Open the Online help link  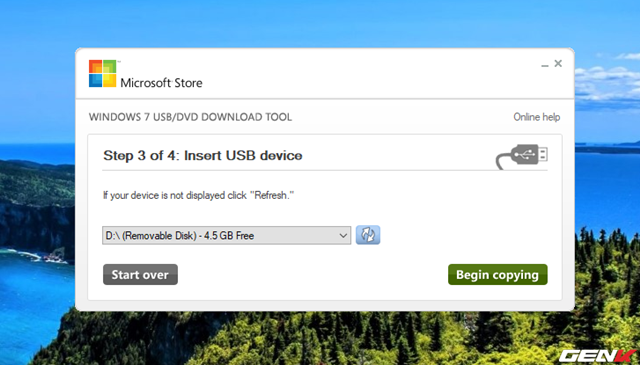[x=536, y=117]
